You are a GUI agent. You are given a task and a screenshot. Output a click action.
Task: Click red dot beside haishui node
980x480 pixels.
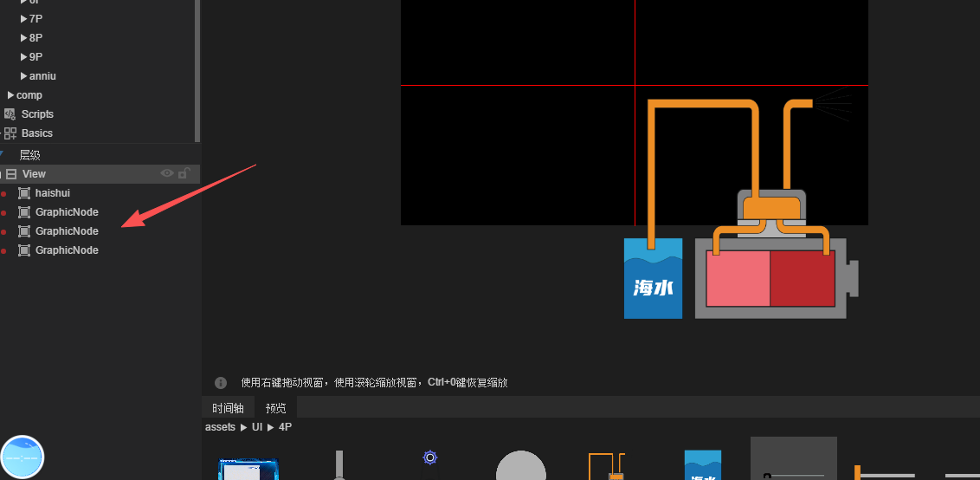(3, 193)
